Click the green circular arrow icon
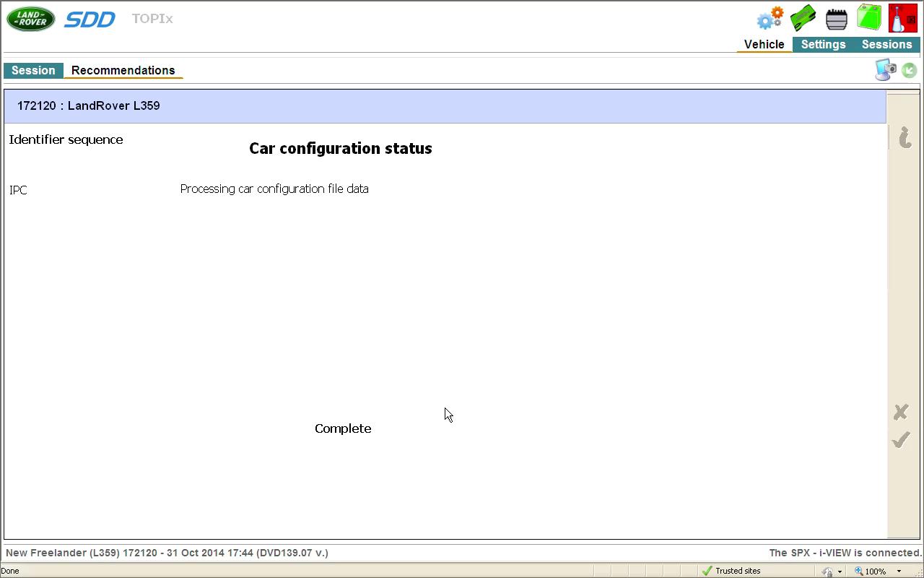Image resolution: width=924 pixels, height=578 pixels. click(x=909, y=70)
